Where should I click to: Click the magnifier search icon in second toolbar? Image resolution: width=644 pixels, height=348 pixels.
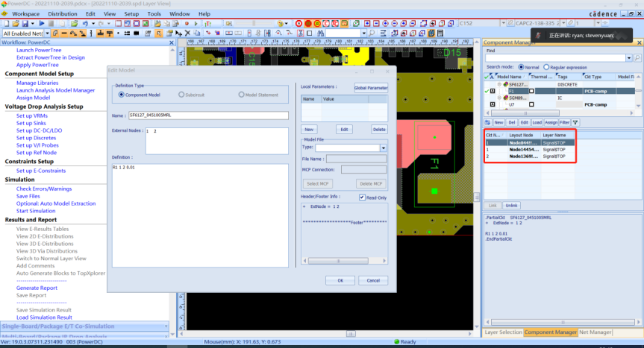pos(372,34)
